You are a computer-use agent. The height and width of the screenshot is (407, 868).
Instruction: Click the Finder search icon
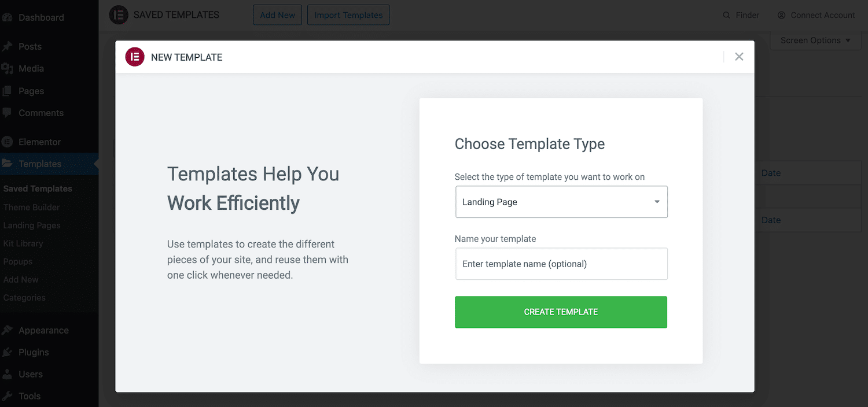point(726,16)
